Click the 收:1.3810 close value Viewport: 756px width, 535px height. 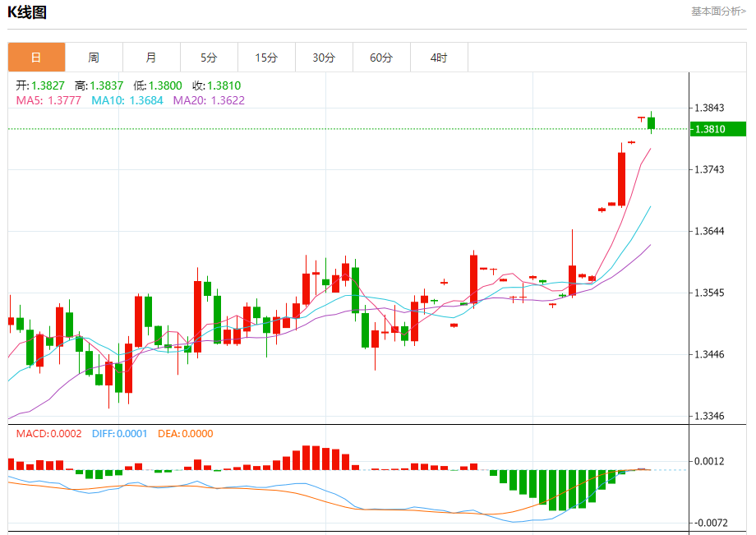[x=216, y=85]
